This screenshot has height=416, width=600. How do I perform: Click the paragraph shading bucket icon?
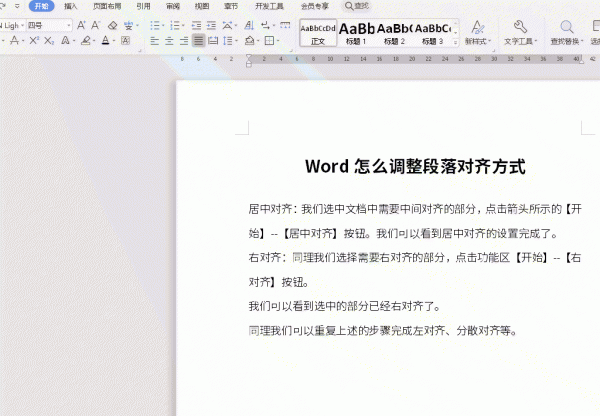click(x=249, y=40)
